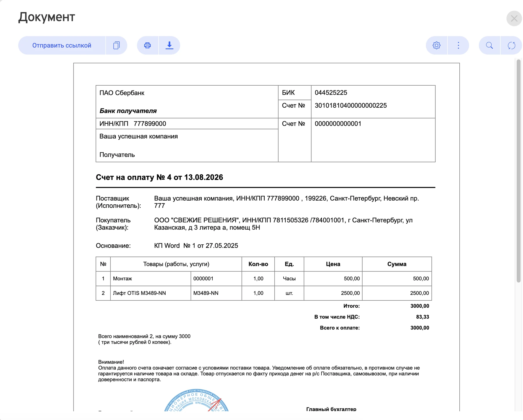Click the «Внимание!» notice heading
Image resolution: width=523 pixels, height=420 pixels.
click(x=111, y=362)
